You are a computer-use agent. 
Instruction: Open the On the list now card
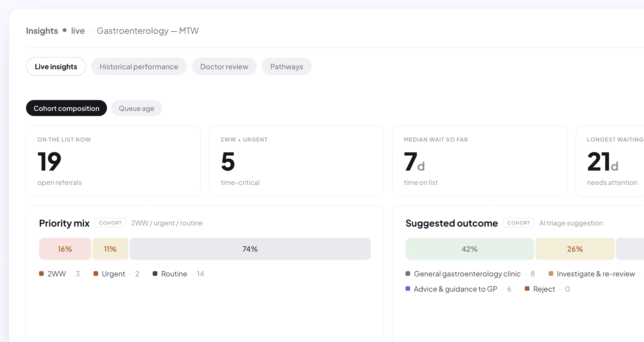click(113, 161)
